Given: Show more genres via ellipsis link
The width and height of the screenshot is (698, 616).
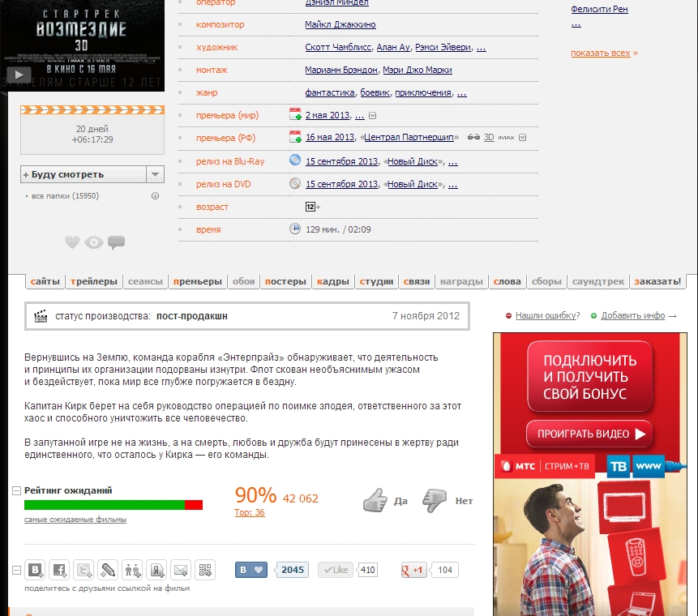Looking at the screenshot, I should coord(461,92).
